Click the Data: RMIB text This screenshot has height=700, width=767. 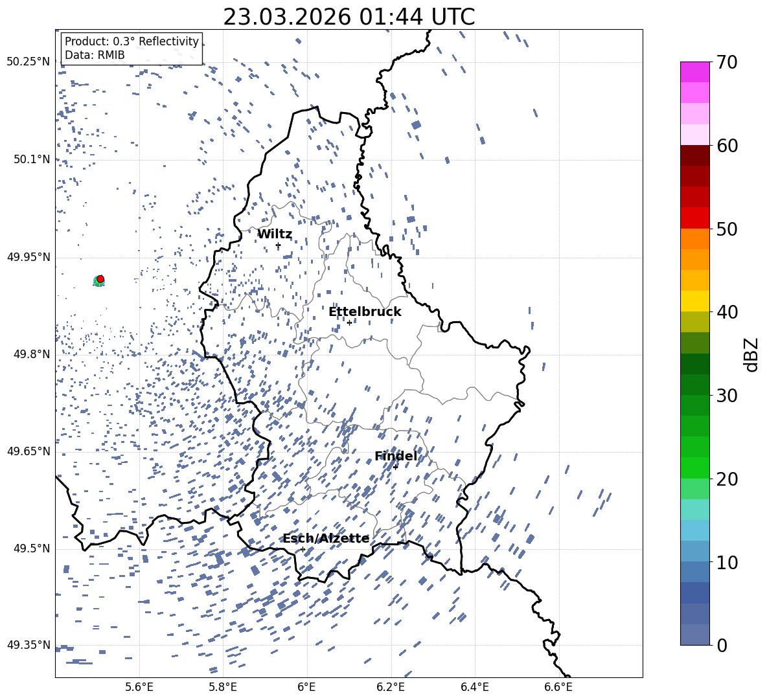pos(95,55)
